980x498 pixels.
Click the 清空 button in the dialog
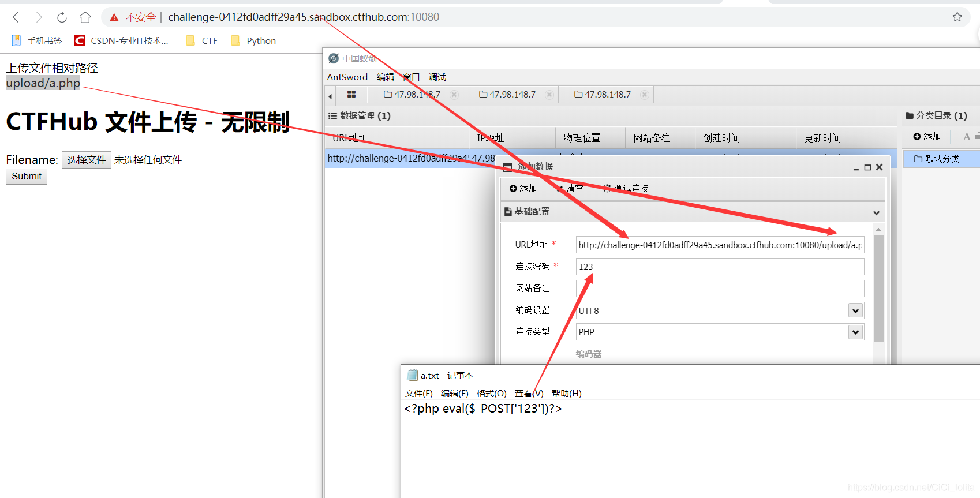coord(569,189)
